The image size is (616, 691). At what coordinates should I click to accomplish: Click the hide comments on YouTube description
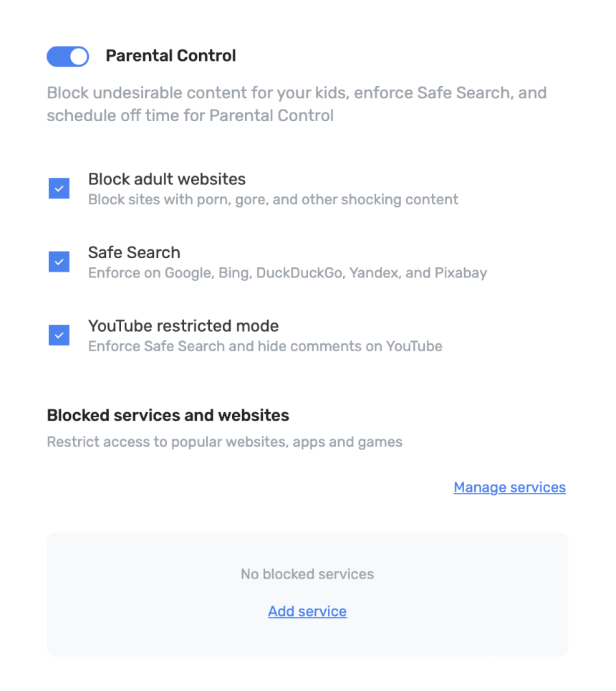265,346
